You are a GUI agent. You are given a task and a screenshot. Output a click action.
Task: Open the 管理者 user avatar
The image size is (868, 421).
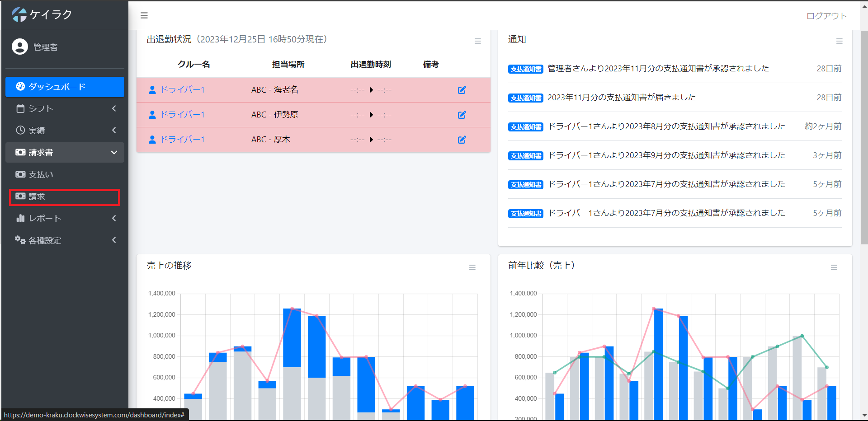20,47
